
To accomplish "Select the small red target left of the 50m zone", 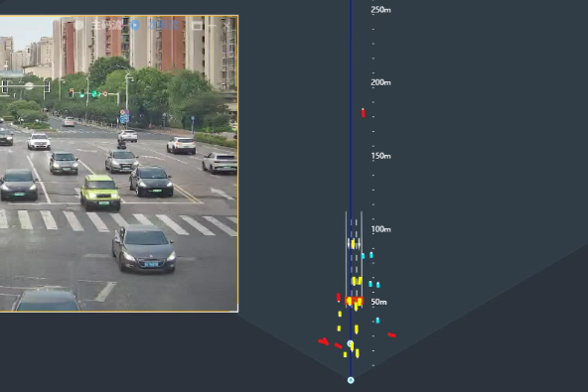I will (x=339, y=298).
